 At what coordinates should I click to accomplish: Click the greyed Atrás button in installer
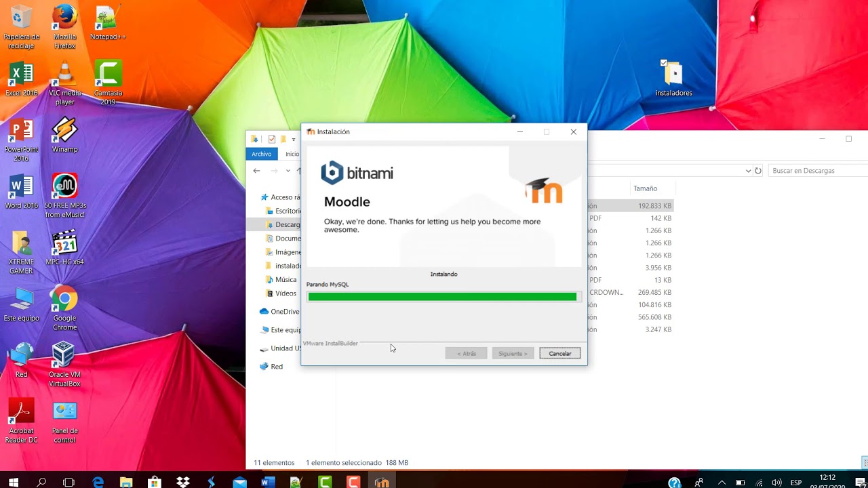(x=466, y=353)
